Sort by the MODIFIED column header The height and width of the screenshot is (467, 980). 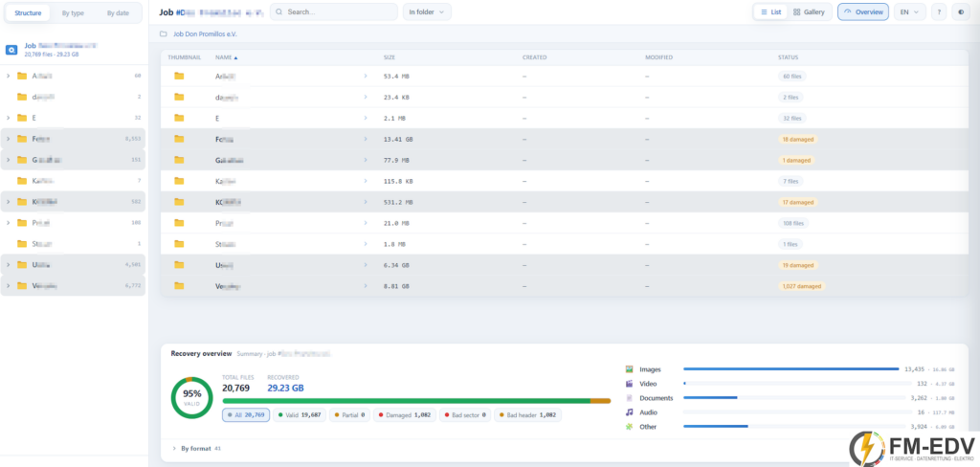tap(658, 57)
